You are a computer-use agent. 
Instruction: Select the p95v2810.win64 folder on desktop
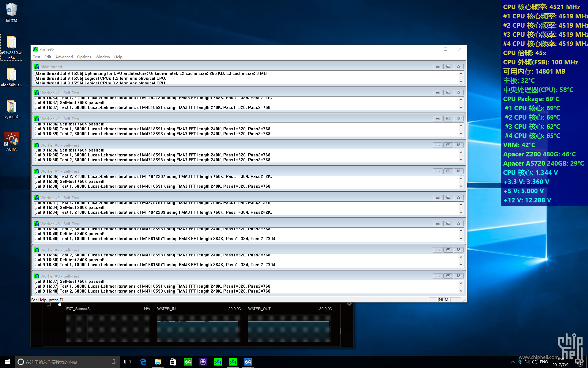(12, 47)
